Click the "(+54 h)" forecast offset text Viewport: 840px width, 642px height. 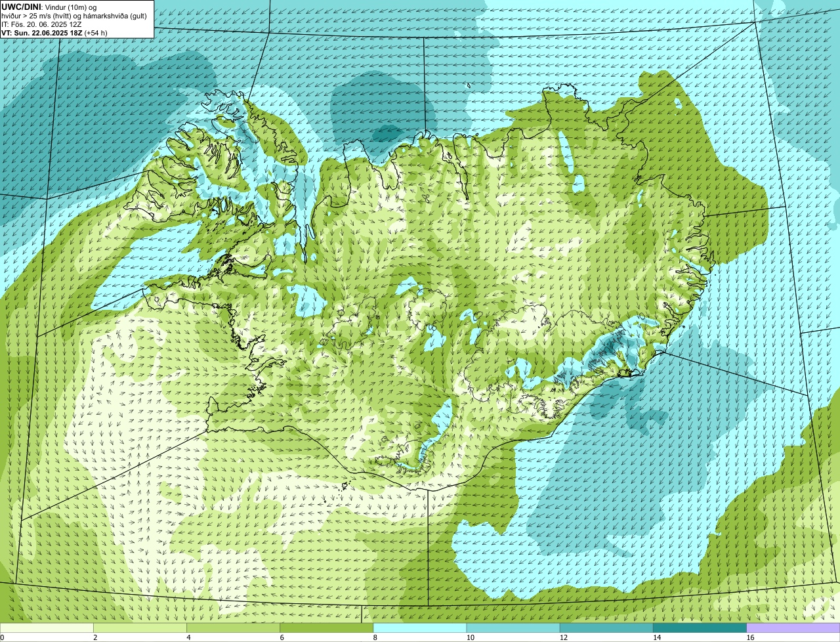[96, 32]
